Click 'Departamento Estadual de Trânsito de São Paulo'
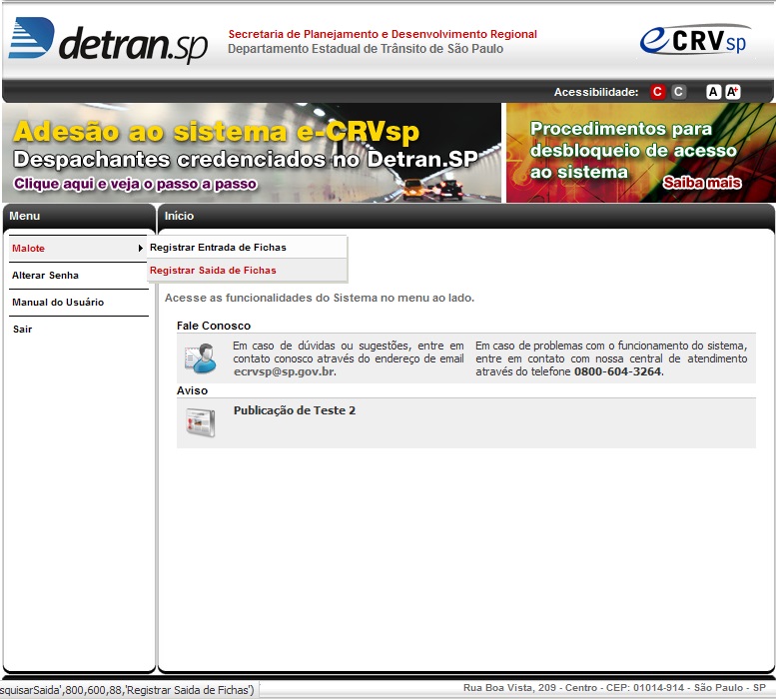This screenshot has height=700, width=776. pyautogui.click(x=366, y=49)
